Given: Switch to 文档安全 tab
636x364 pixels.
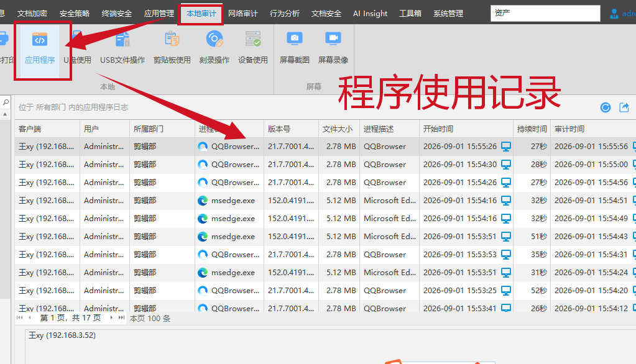Looking at the screenshot, I should pos(326,14).
